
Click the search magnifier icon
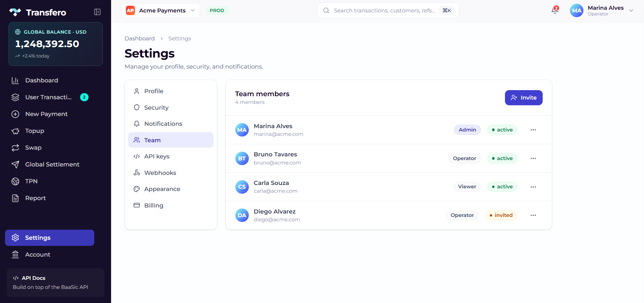(x=326, y=10)
